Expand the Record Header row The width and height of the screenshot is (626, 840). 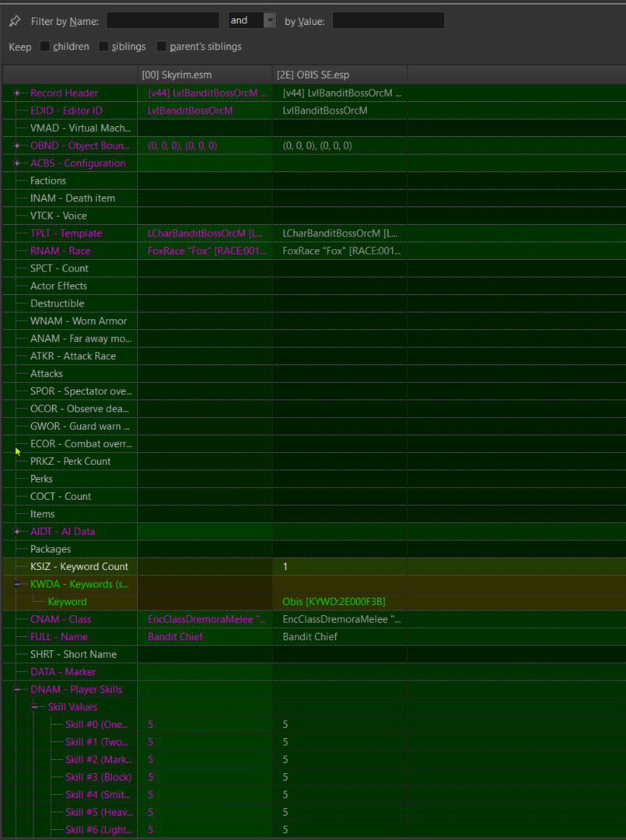(16, 93)
